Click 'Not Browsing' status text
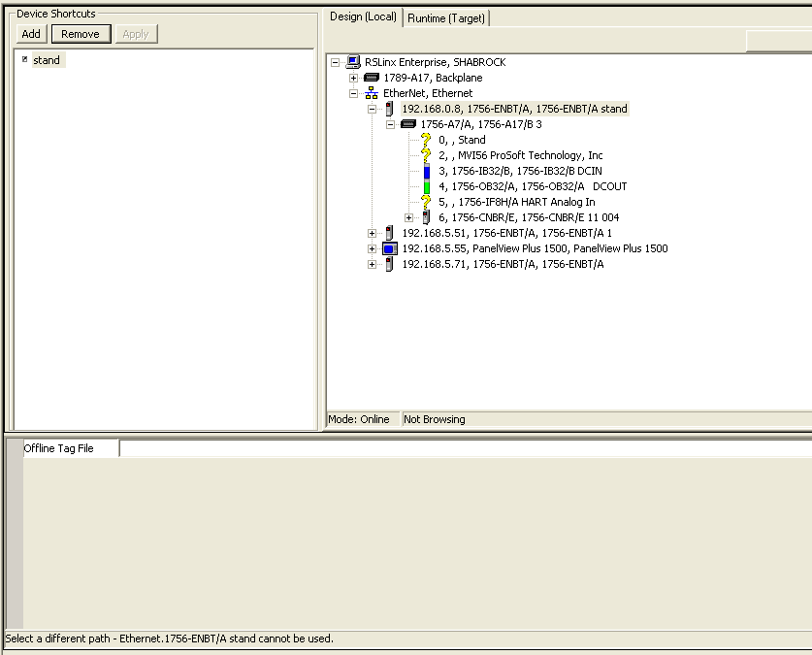 pyautogui.click(x=435, y=419)
